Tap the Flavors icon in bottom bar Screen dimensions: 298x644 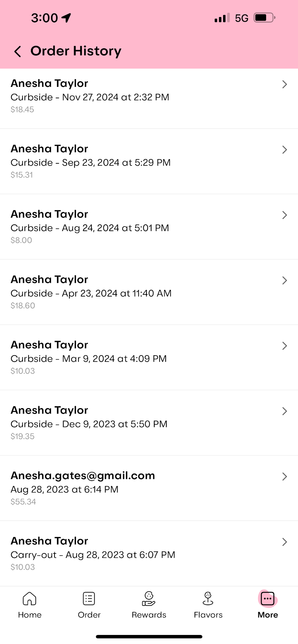(x=208, y=598)
